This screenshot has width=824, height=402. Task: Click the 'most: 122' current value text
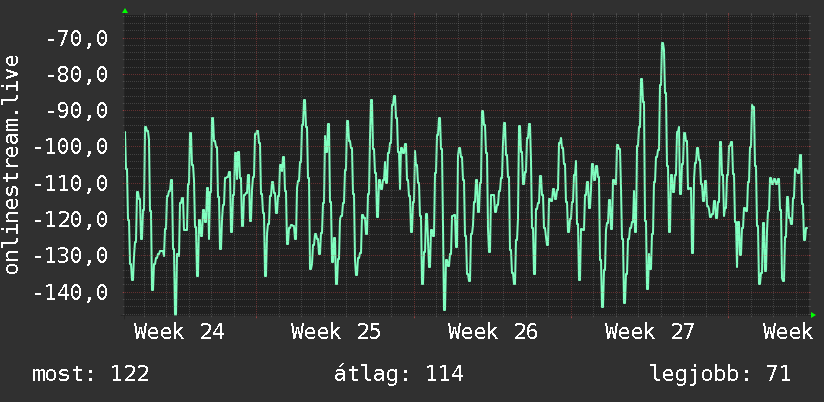pos(91,374)
